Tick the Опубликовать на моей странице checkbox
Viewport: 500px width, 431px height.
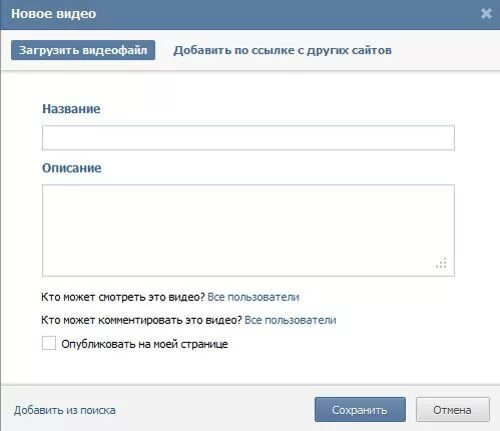pyautogui.click(x=49, y=343)
